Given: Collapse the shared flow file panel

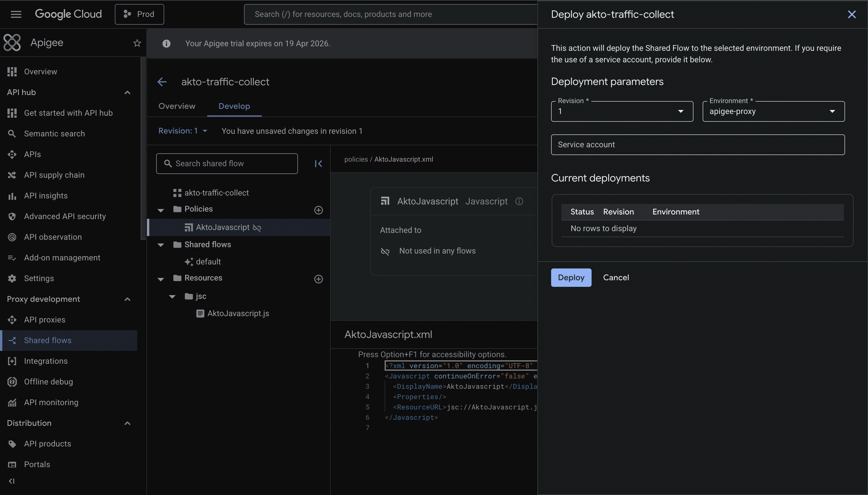Looking at the screenshot, I should [x=318, y=164].
